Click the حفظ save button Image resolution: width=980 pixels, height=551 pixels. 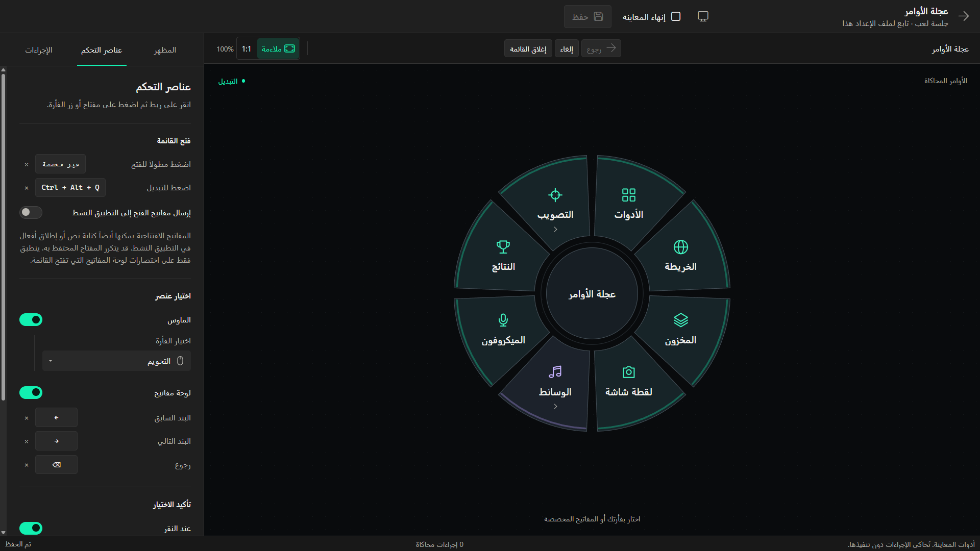click(x=587, y=17)
